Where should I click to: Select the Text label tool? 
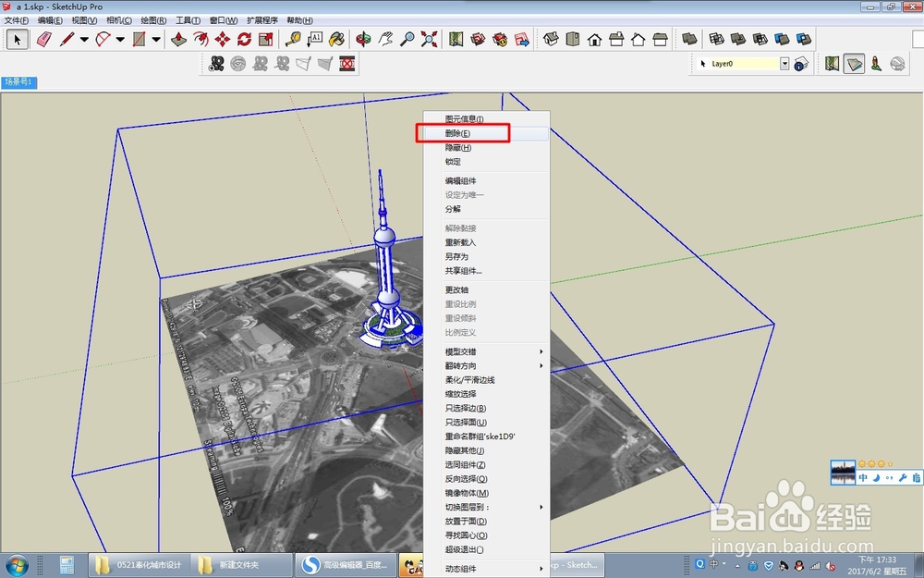[315, 40]
